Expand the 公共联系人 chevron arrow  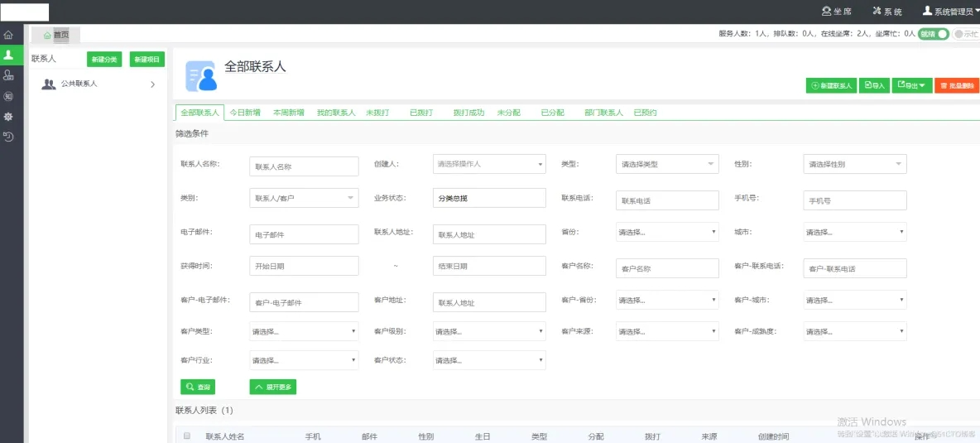[153, 84]
